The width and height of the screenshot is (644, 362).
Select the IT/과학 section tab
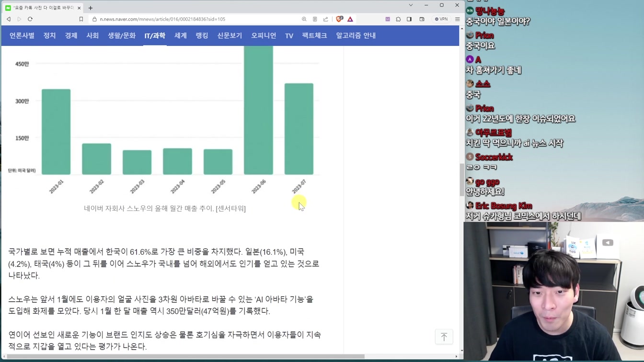155,35
